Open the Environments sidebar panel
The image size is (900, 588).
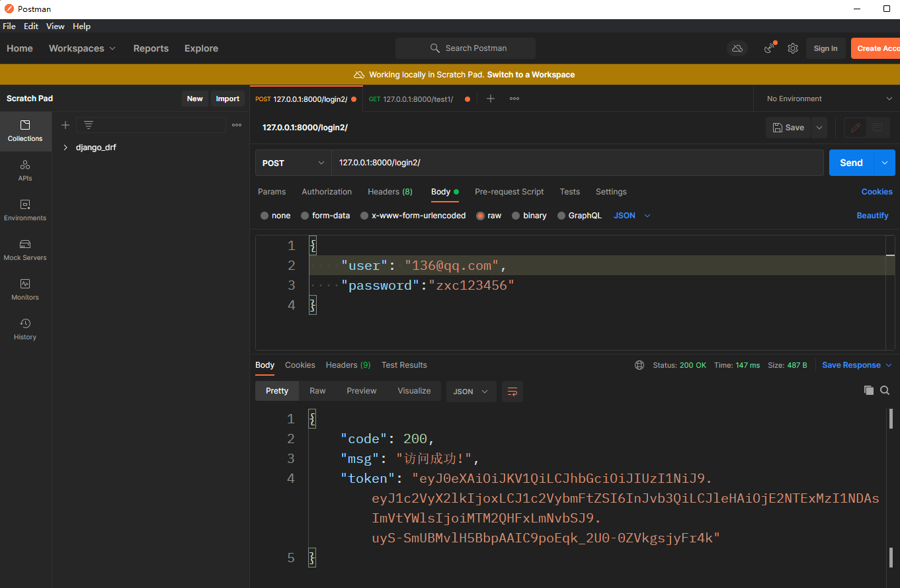click(x=25, y=210)
